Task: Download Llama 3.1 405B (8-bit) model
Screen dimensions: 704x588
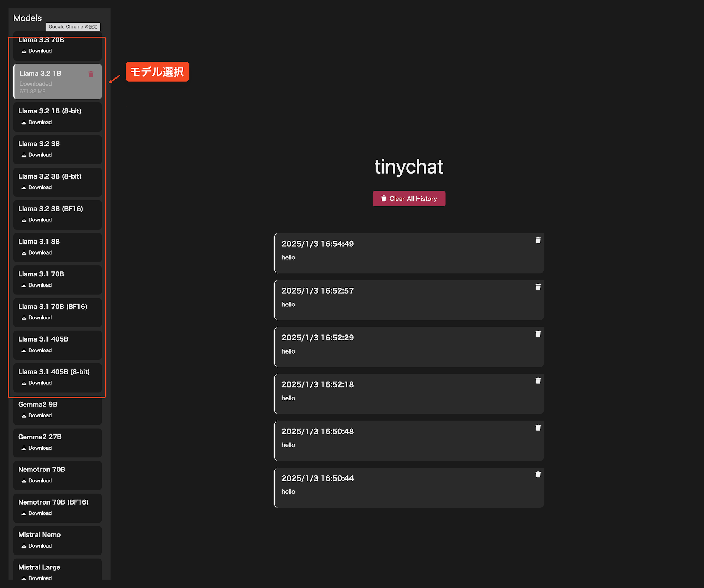Action: [37, 383]
